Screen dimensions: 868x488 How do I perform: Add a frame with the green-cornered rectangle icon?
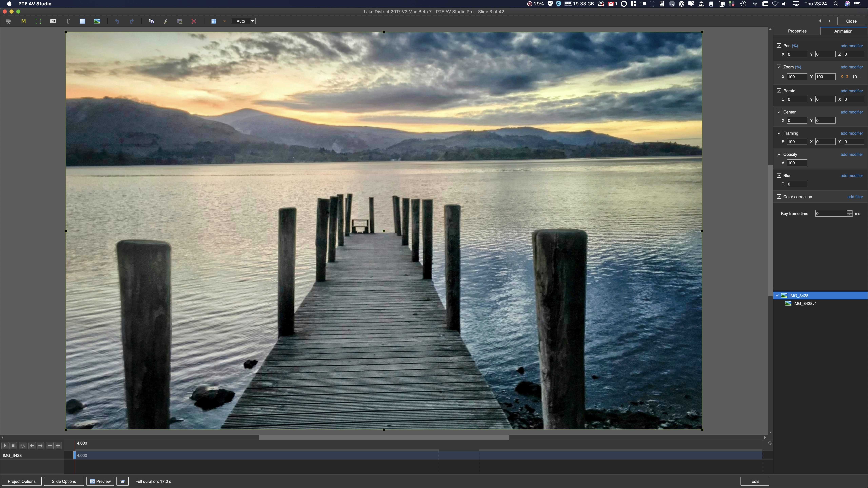pyautogui.click(x=38, y=21)
